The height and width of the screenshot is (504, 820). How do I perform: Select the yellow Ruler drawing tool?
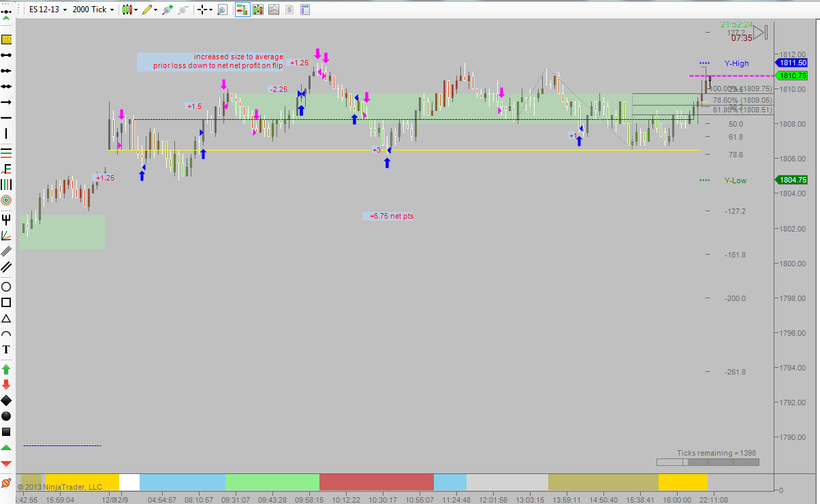pos(6,39)
